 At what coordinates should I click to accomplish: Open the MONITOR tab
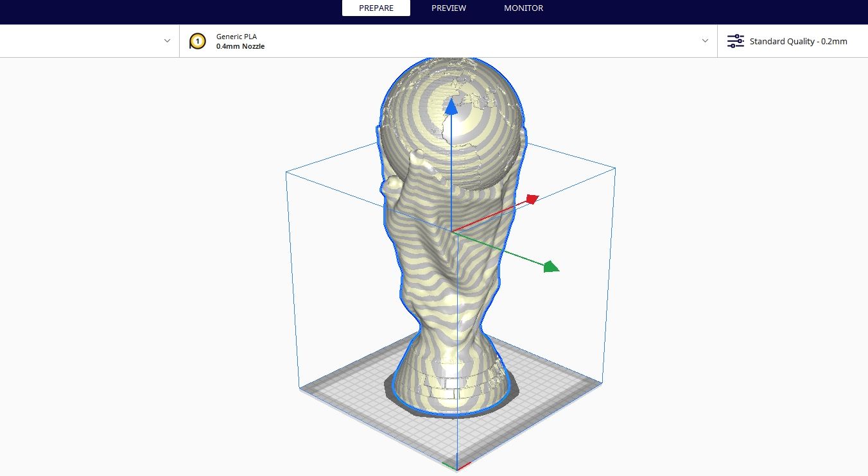pyautogui.click(x=523, y=8)
